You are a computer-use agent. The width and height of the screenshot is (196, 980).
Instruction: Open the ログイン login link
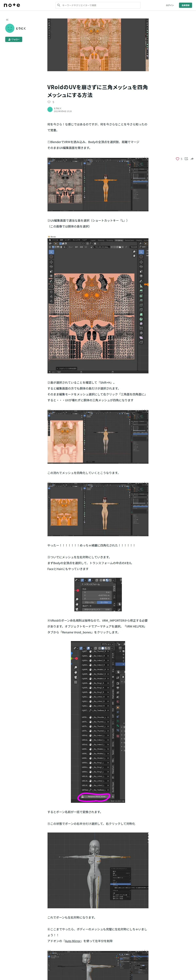170,5
